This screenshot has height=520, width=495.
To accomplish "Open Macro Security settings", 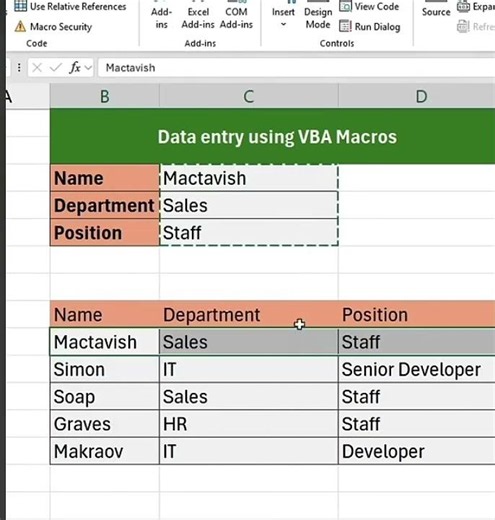I will [x=53, y=27].
